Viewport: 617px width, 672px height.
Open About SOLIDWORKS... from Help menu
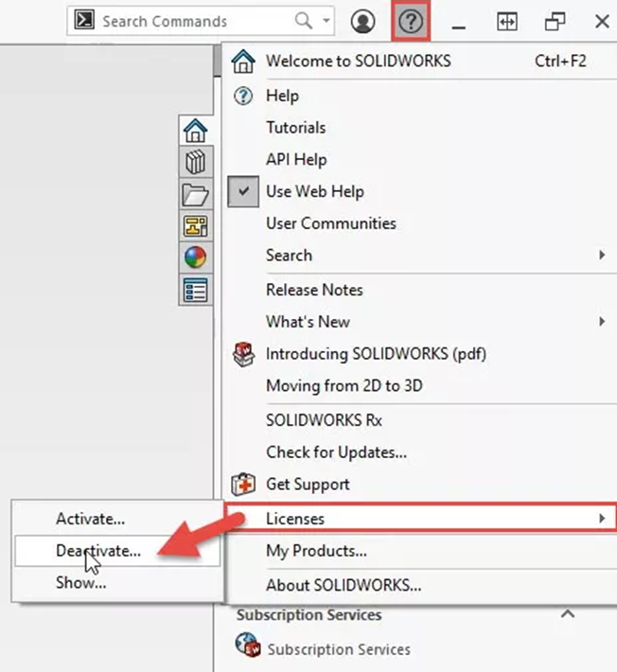(x=344, y=584)
